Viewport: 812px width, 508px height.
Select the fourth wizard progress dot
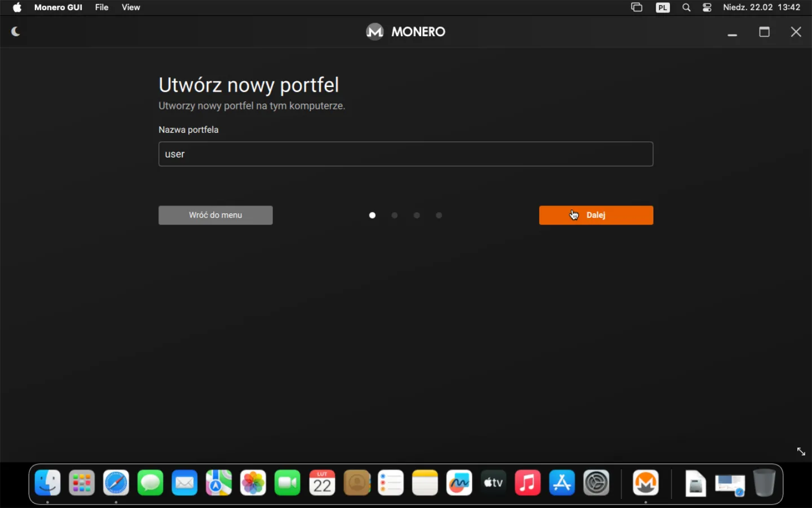[x=439, y=215]
